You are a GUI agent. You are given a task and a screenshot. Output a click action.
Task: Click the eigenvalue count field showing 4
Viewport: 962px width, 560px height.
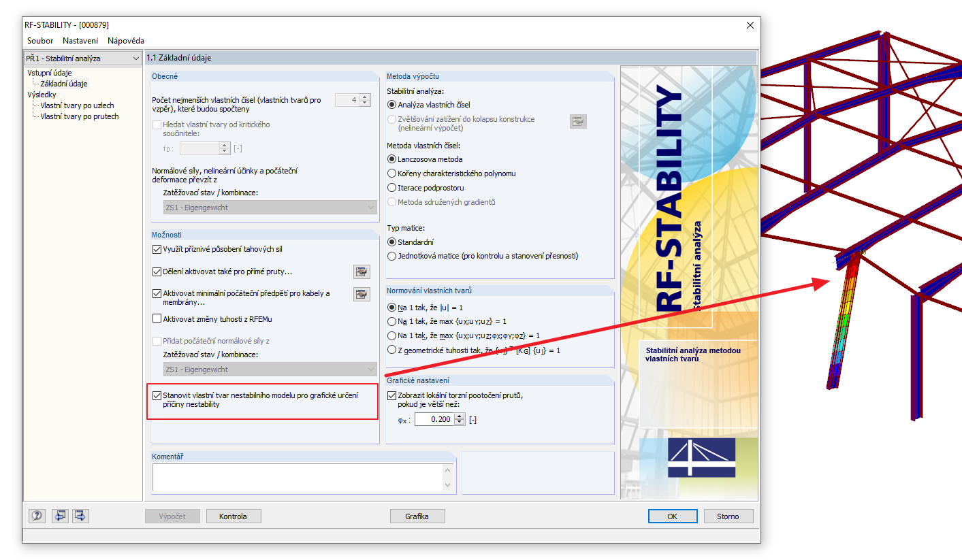tap(347, 100)
